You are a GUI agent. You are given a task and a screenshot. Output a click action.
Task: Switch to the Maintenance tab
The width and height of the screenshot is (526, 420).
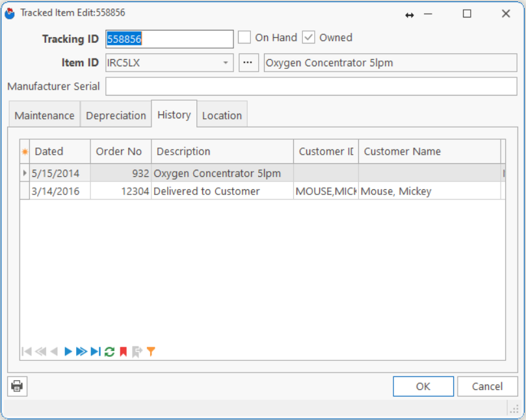(44, 116)
